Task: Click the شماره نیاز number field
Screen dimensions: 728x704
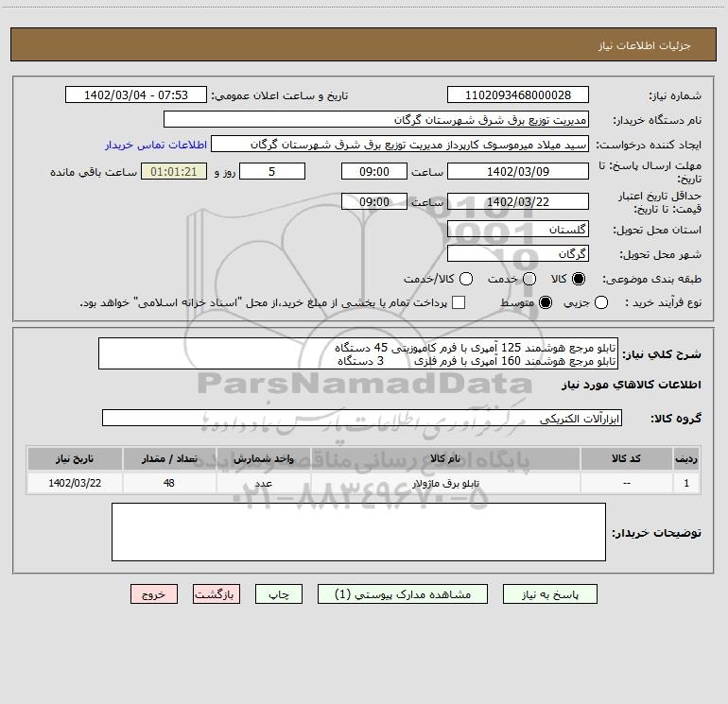Action: 518,94
